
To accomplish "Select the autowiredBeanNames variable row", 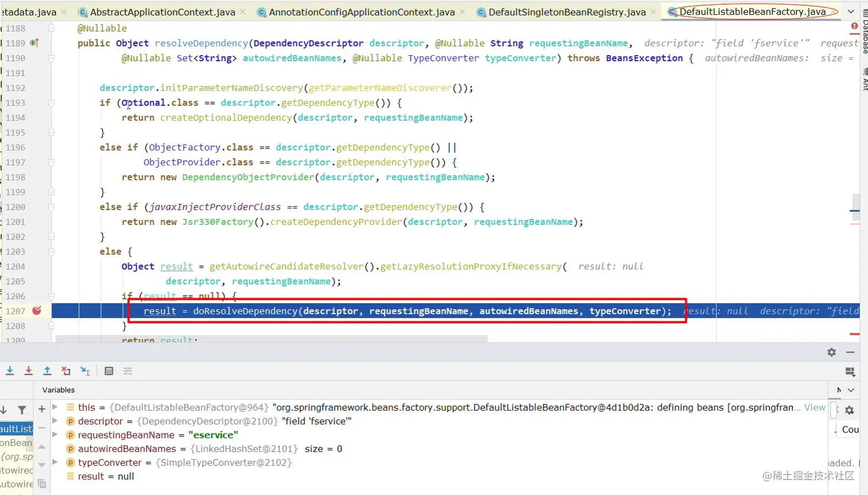I will (x=439, y=448).
